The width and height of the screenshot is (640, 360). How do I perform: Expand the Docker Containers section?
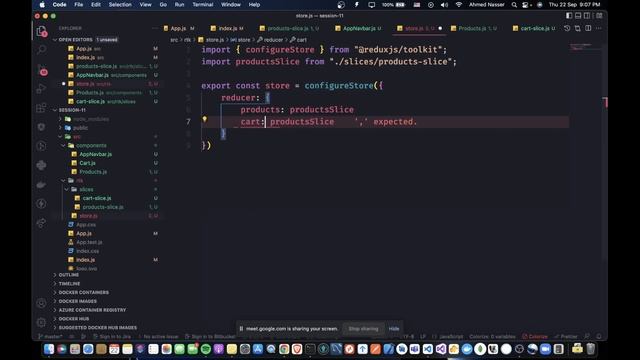tap(84, 292)
